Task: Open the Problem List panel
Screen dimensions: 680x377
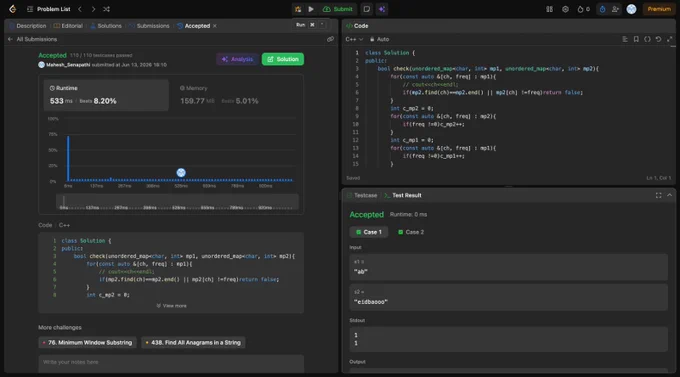Action: 49,9
